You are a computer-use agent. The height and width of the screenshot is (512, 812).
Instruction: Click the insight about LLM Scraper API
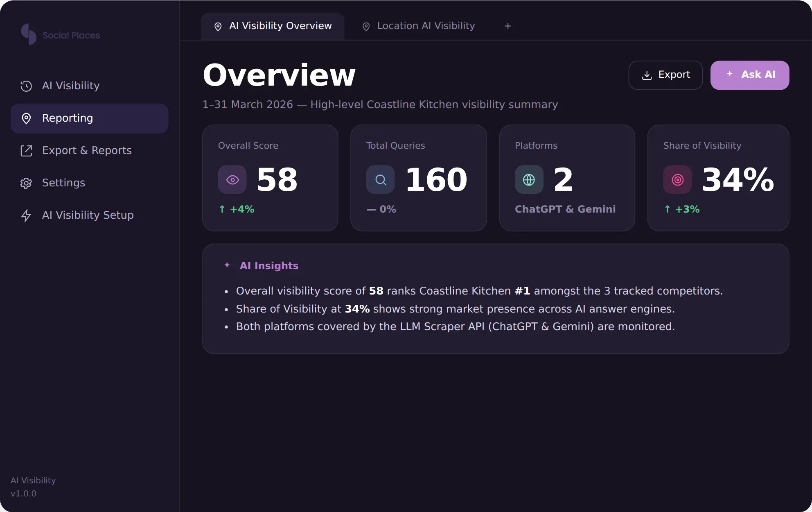pos(456,326)
